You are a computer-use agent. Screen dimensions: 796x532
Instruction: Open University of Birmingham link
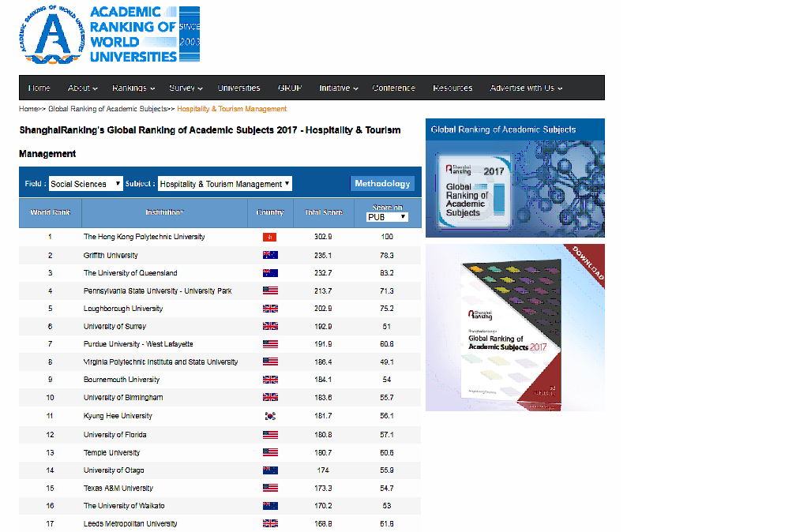click(123, 398)
